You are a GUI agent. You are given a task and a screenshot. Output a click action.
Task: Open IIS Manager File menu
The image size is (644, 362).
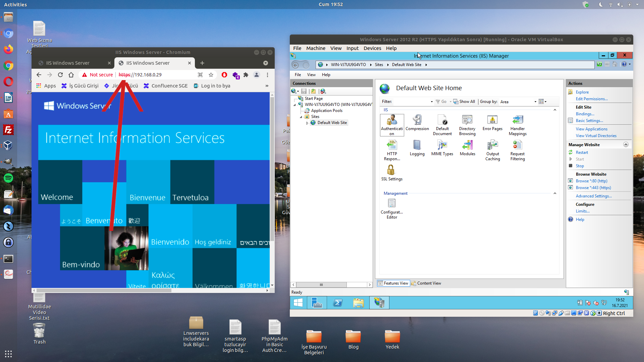pos(298,75)
